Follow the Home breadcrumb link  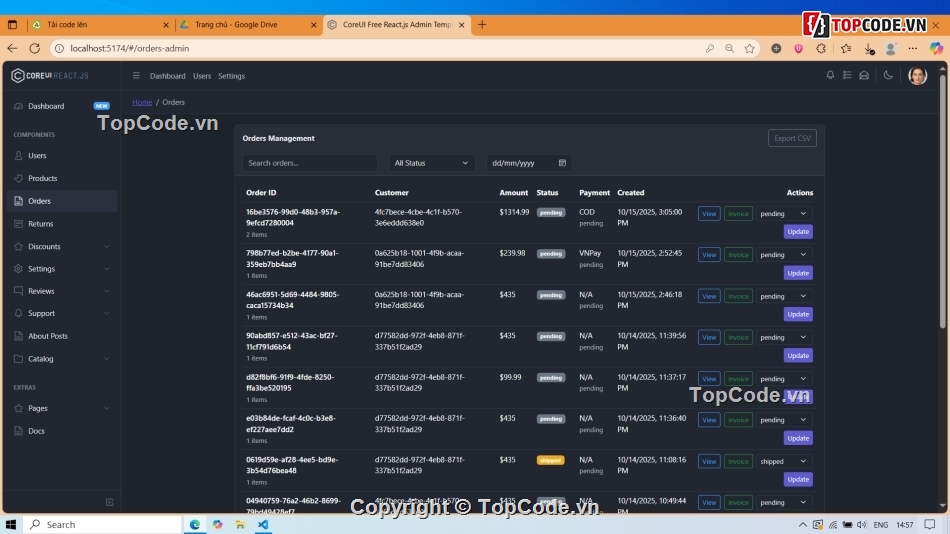[x=142, y=102]
